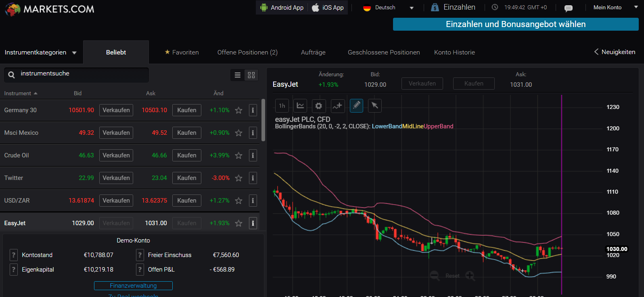Favorite USD/ZAR with star
Screen dimensions: 644x297
[239, 201]
